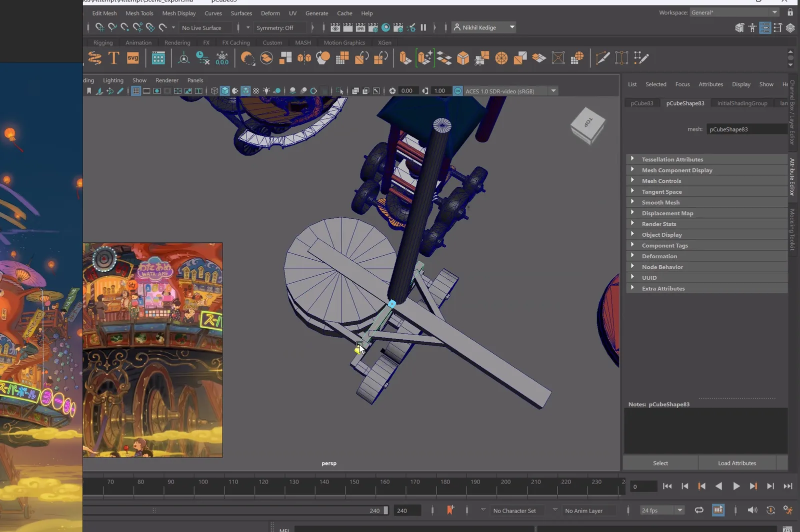The image size is (800, 532).
Task: Expand Tessellation Attributes section
Action: point(706,159)
